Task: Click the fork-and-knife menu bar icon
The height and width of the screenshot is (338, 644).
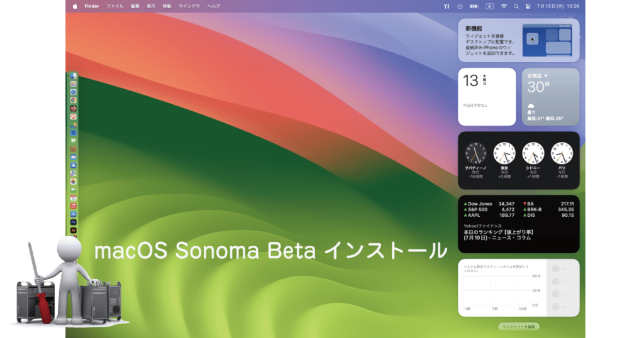Action: click(447, 6)
